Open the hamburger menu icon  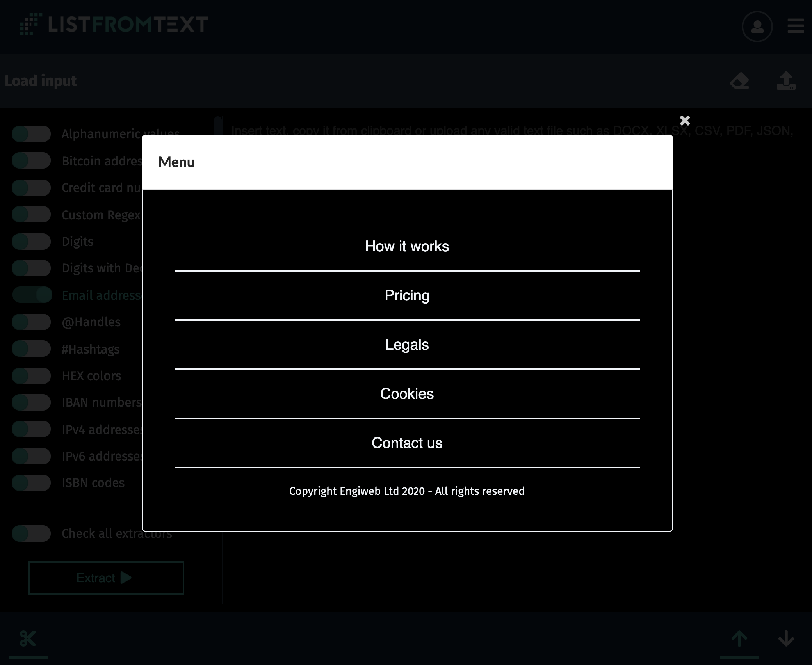click(796, 26)
